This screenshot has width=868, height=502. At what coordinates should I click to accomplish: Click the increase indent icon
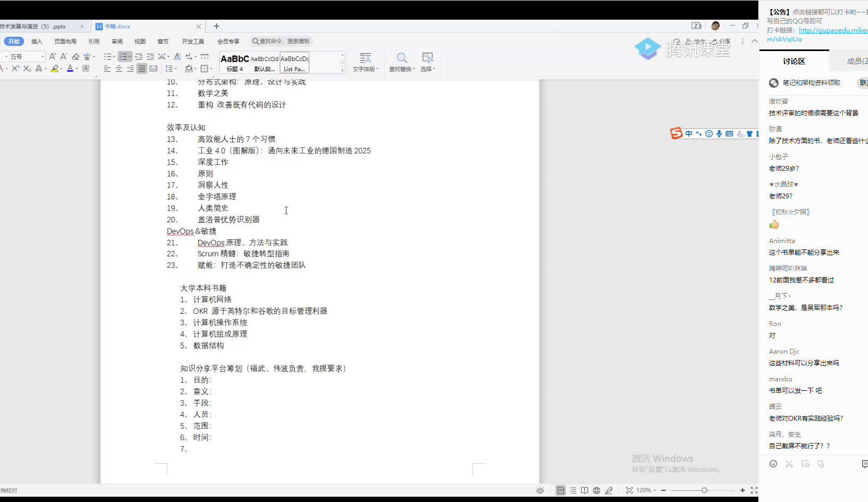tap(150, 56)
